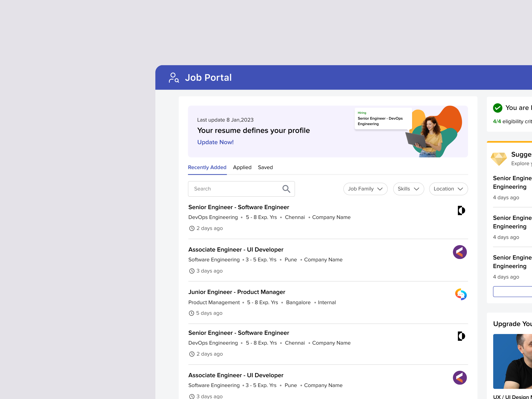Click the Job Portal person-search logo icon
This screenshot has height=399, width=532.
click(174, 78)
